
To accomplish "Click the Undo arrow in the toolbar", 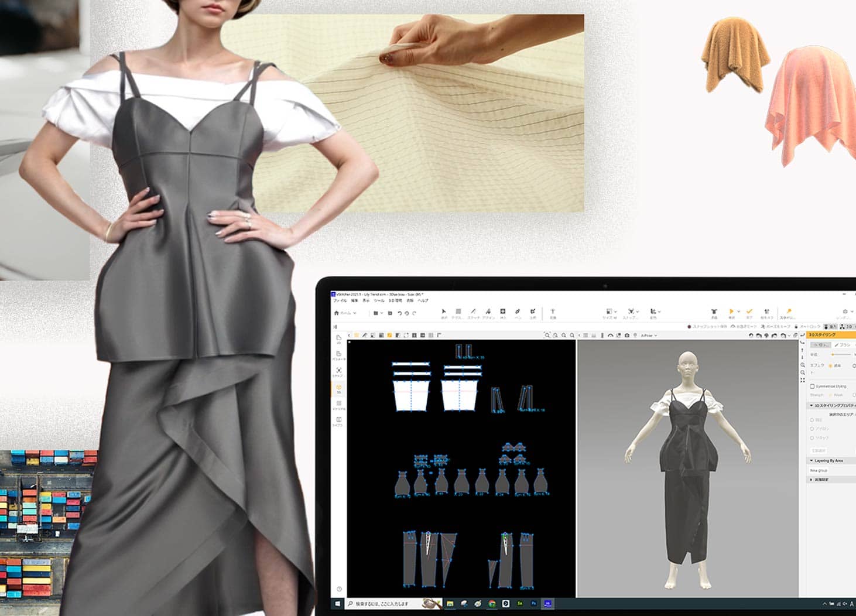I will tap(400, 313).
